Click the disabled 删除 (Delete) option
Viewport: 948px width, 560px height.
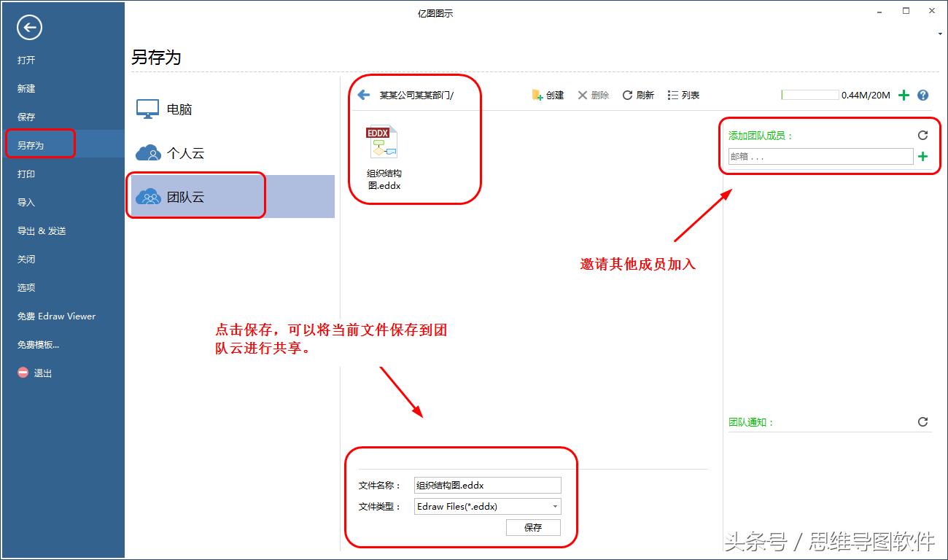tap(592, 95)
